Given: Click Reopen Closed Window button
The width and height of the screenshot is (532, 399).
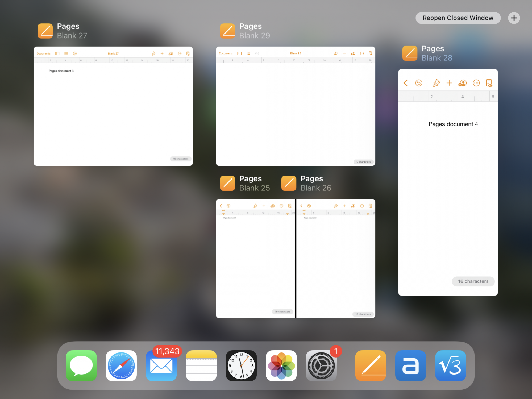Looking at the screenshot, I should tap(458, 18).
